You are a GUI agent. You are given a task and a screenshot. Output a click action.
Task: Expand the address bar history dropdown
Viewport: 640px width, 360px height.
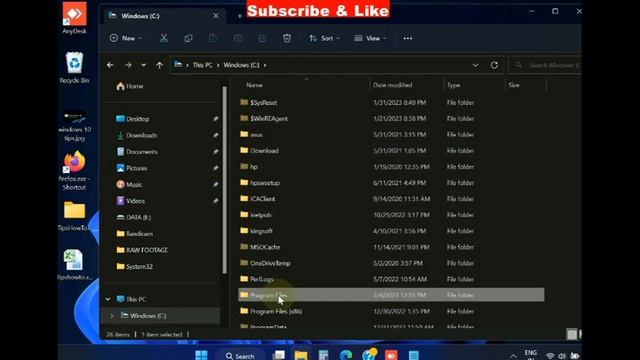coord(476,65)
